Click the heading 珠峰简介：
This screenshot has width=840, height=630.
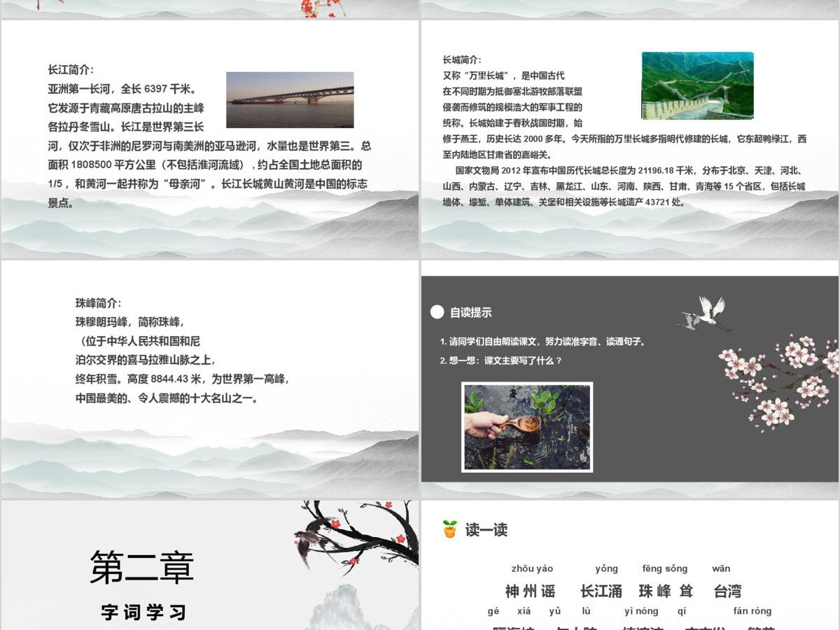pyautogui.click(x=99, y=303)
